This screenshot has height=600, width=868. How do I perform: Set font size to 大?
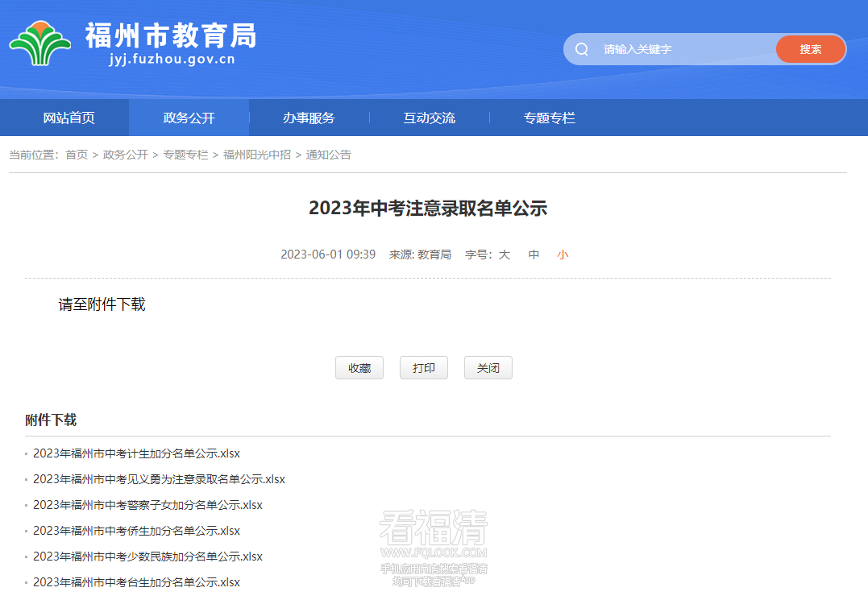coord(504,254)
